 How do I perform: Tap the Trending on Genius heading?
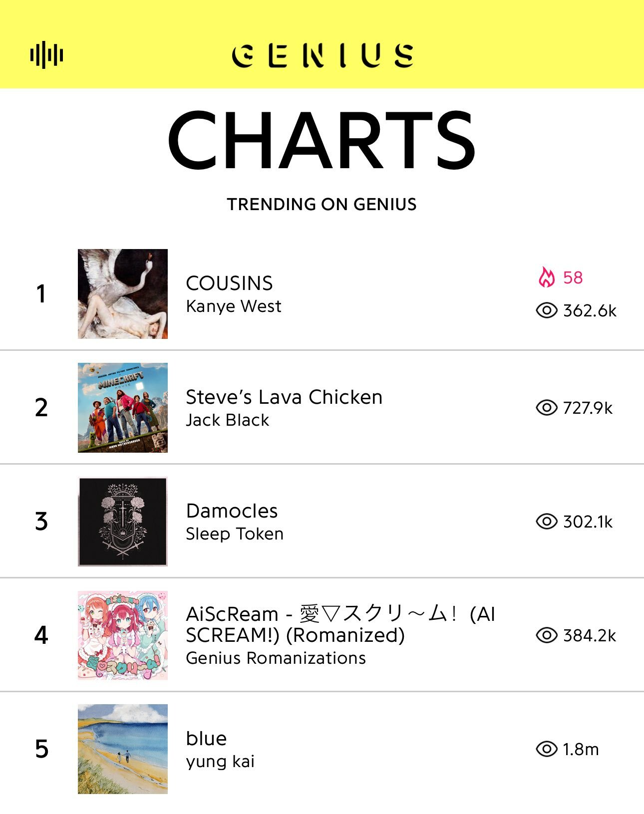coord(322,204)
